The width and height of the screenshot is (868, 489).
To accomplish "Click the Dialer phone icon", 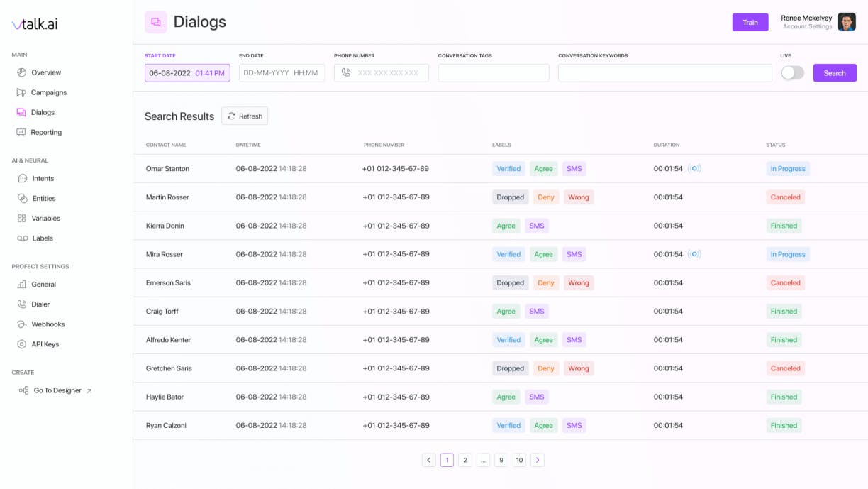I will tap(22, 304).
